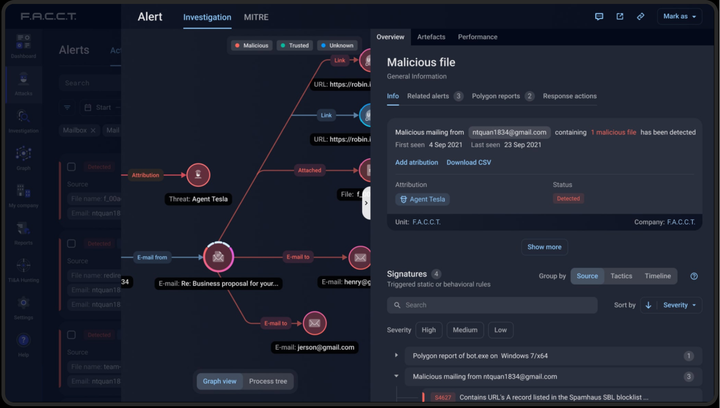The height and width of the screenshot is (408, 720).
Task: Group signatures by Tactics
Action: pyautogui.click(x=621, y=276)
